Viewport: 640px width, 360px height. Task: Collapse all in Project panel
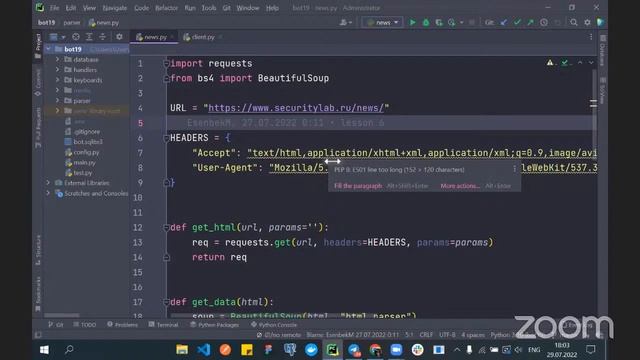click(102, 37)
